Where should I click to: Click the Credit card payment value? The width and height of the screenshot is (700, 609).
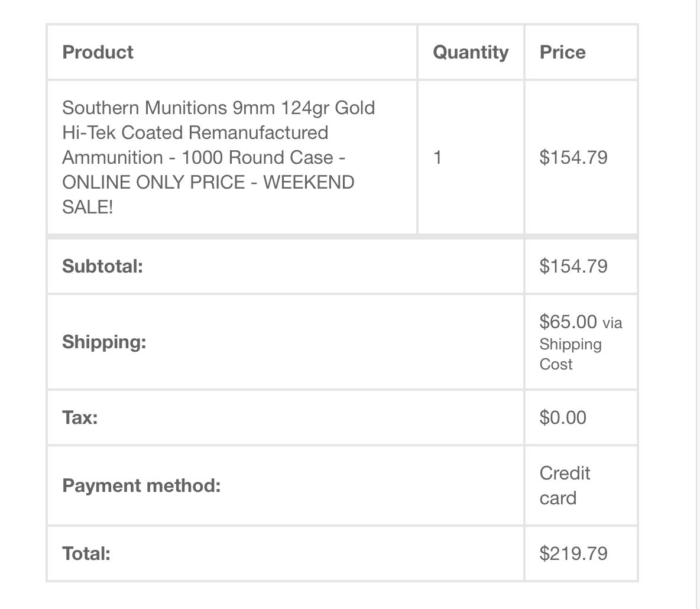click(x=565, y=486)
